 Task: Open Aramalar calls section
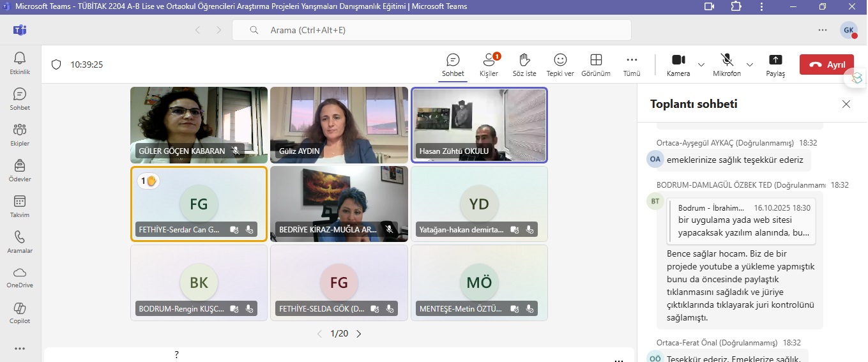point(20,242)
